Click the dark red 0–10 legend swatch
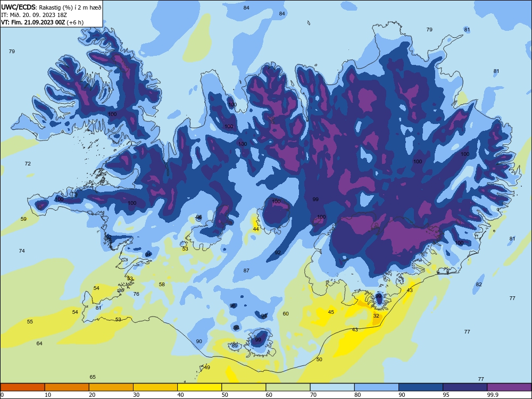Viewport: 532px width, 399px height. point(22,387)
